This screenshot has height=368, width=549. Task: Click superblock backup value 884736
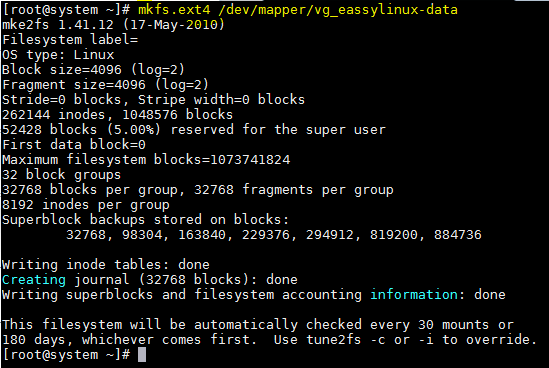point(458,235)
